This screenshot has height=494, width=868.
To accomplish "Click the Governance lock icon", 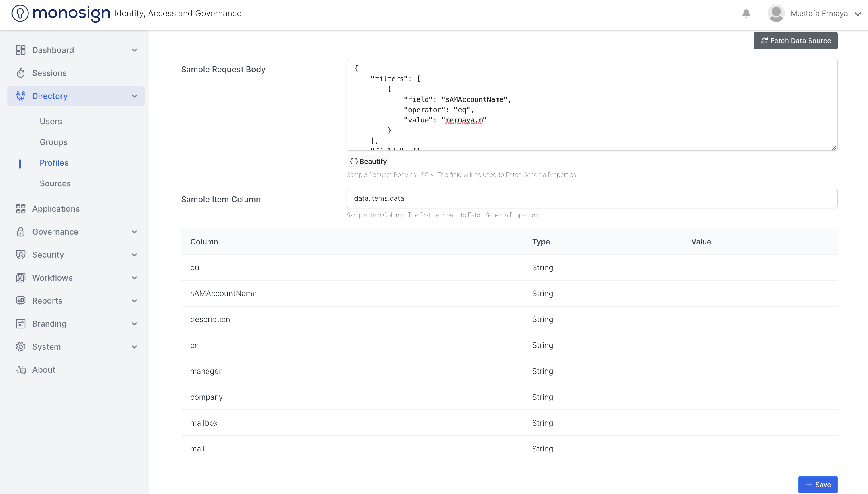I will (x=21, y=232).
